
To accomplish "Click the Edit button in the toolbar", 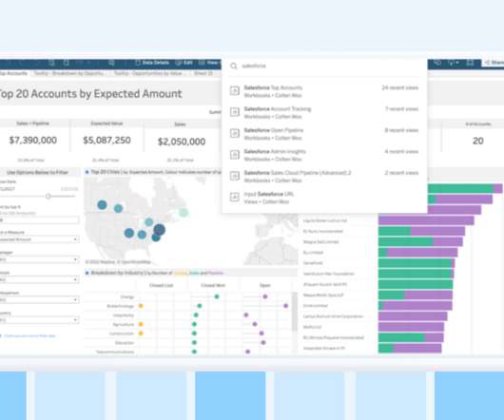I will click(184, 63).
